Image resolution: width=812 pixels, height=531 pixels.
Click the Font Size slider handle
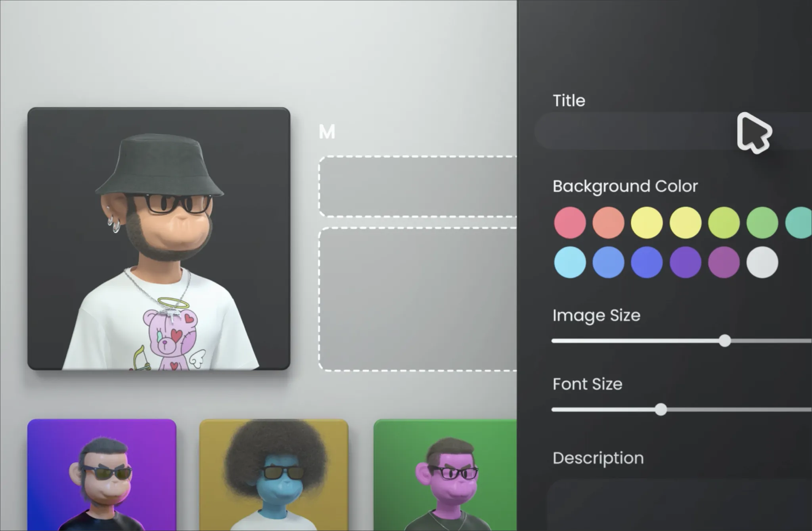pos(661,409)
